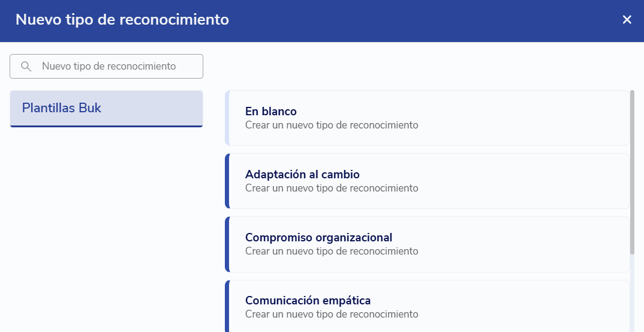Click the blue accent bar of Adaptación al cambio
644x332 pixels.
[x=227, y=181]
